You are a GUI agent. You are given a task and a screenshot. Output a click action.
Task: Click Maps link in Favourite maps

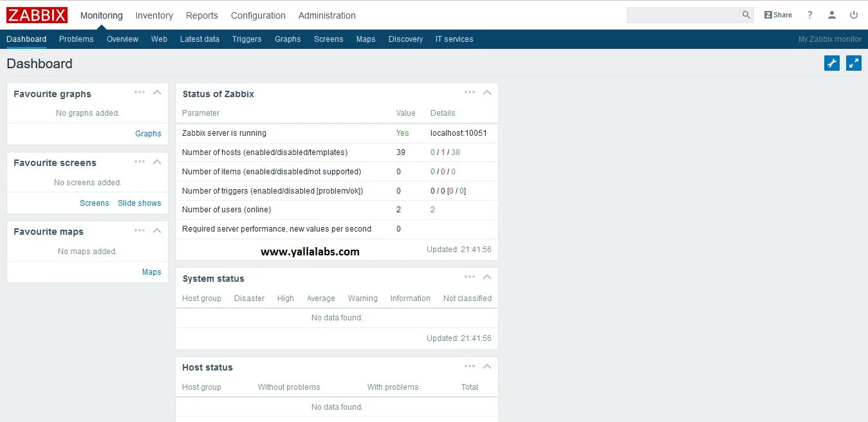point(152,272)
